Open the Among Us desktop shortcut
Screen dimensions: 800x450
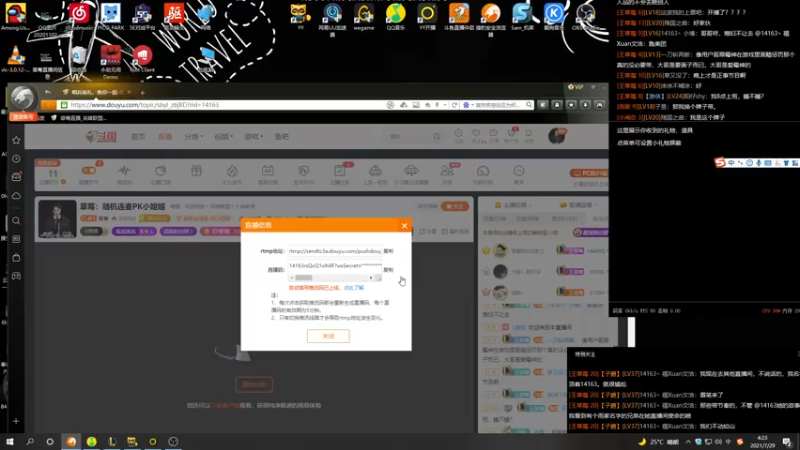15,16
